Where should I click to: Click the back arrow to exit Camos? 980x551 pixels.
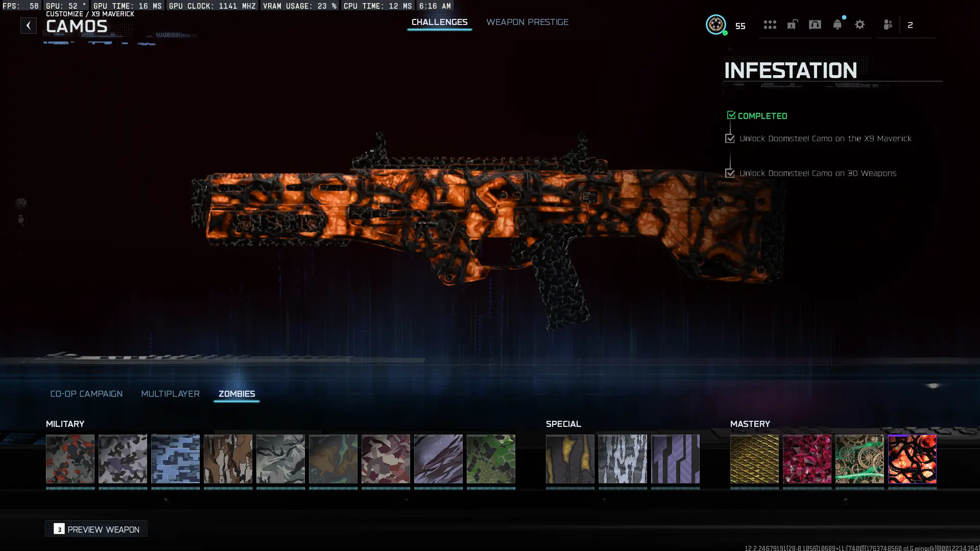(29, 25)
